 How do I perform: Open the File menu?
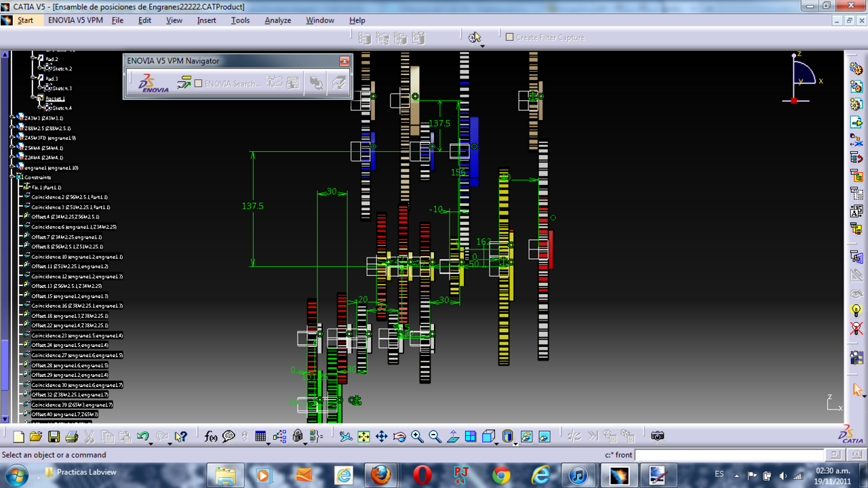[x=117, y=20]
